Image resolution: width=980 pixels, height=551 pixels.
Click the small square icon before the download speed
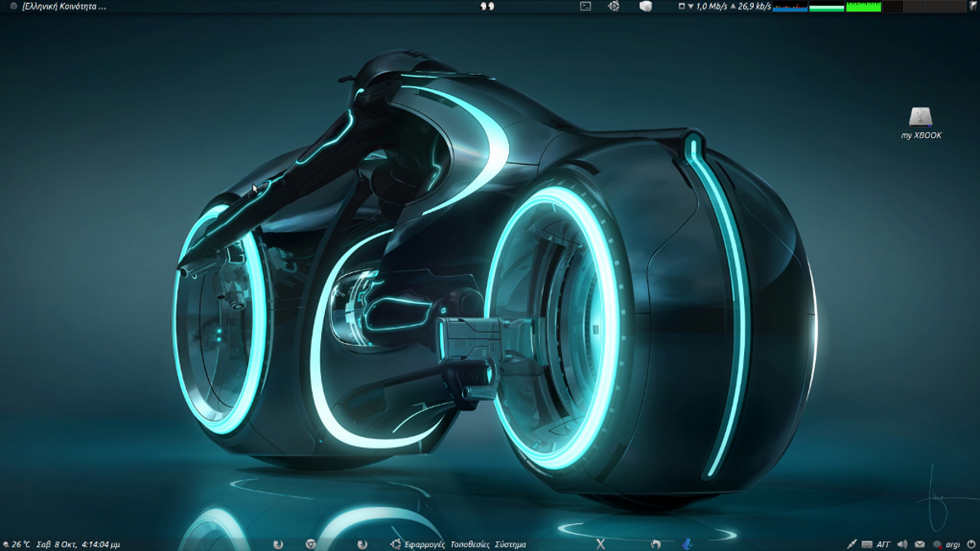tap(682, 6)
